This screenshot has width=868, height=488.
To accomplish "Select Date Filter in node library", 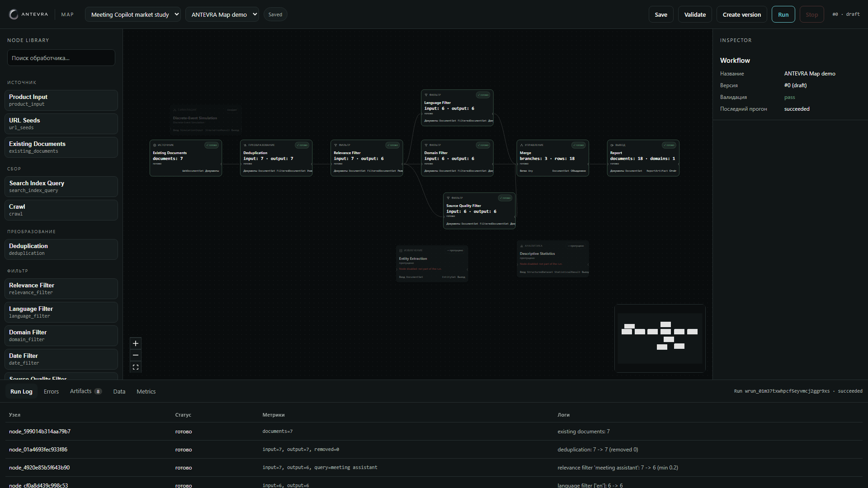I will coord(61,359).
